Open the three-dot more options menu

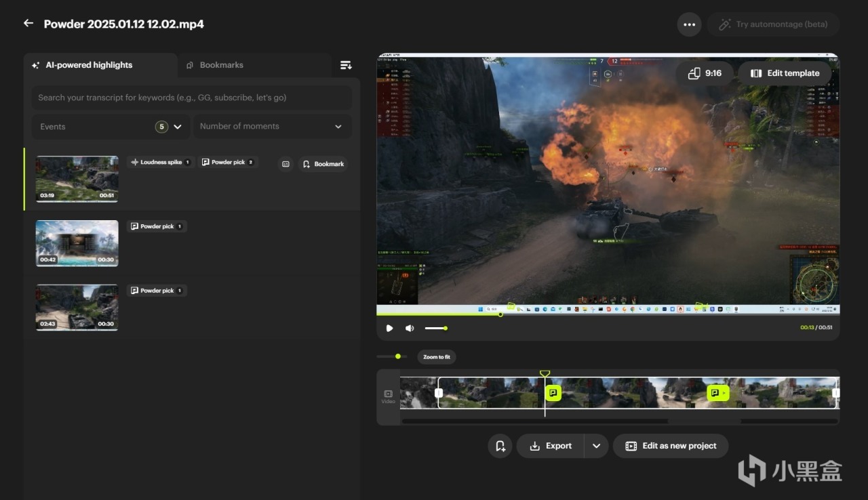(x=689, y=24)
